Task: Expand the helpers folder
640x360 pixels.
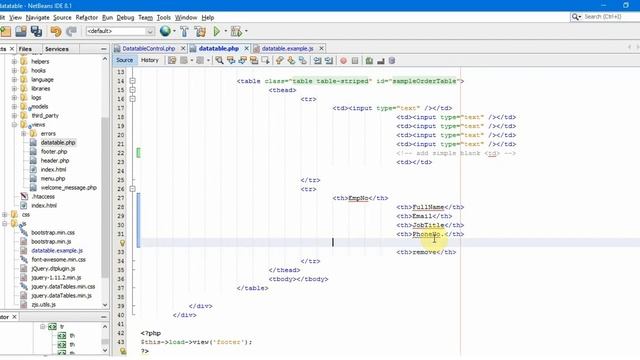Action: 14,62
